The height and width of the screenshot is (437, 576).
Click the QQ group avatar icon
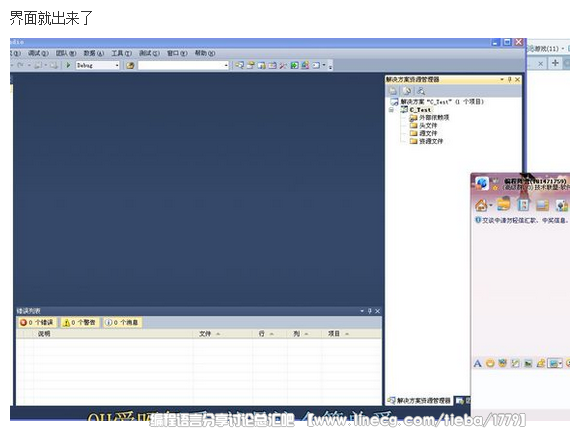click(x=482, y=183)
